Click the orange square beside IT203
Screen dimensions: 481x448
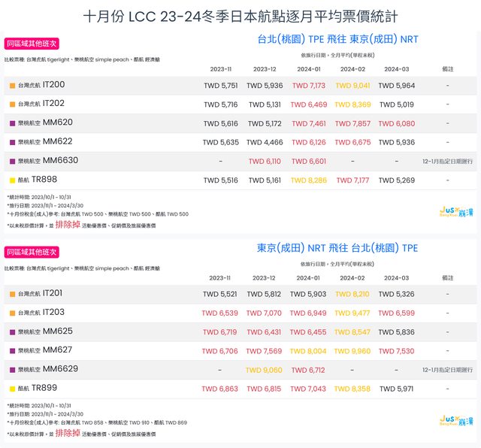[x=12, y=313]
